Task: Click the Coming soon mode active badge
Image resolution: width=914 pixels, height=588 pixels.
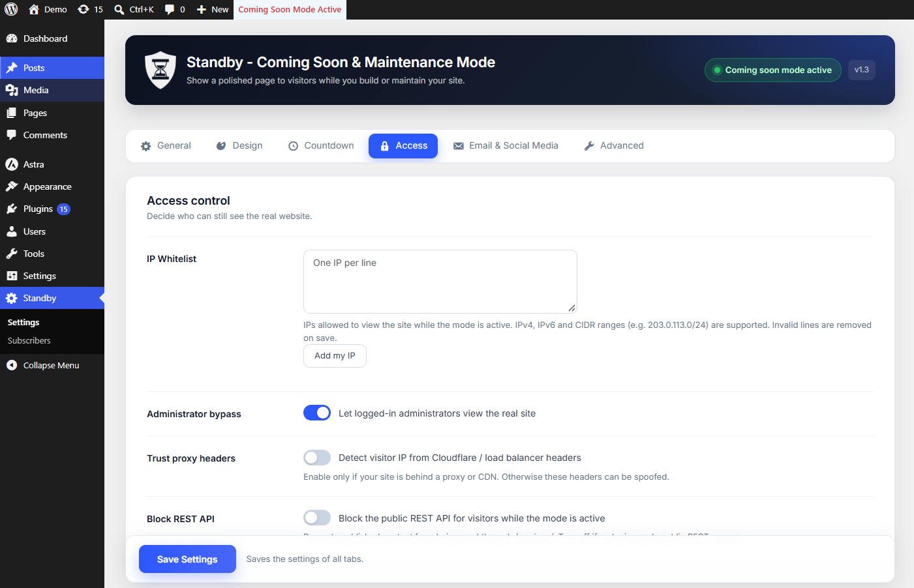Action: coord(773,70)
